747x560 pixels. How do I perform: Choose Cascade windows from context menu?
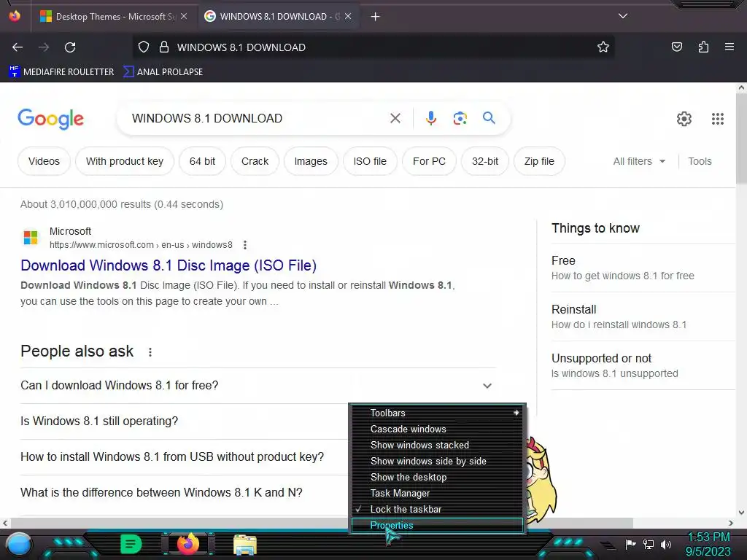pos(436,429)
